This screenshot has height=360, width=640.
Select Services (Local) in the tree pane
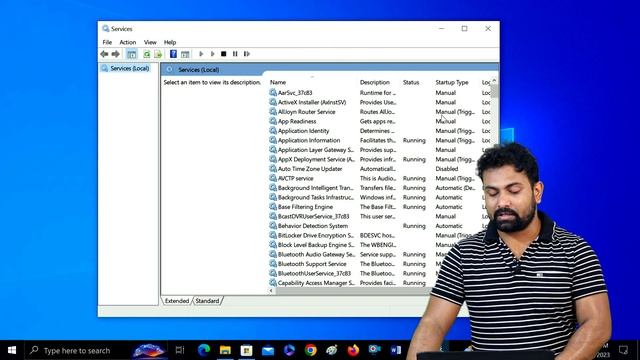(125, 68)
